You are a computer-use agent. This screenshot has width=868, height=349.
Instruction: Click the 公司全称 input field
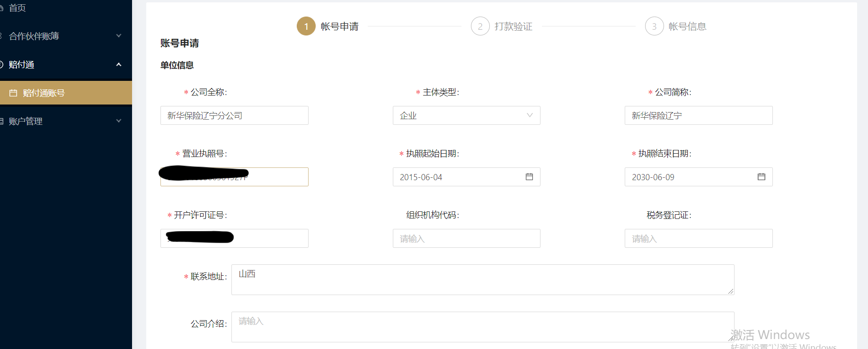(x=234, y=115)
